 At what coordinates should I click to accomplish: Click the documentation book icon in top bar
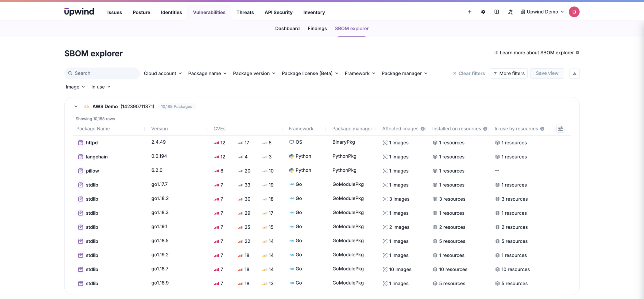(x=497, y=12)
